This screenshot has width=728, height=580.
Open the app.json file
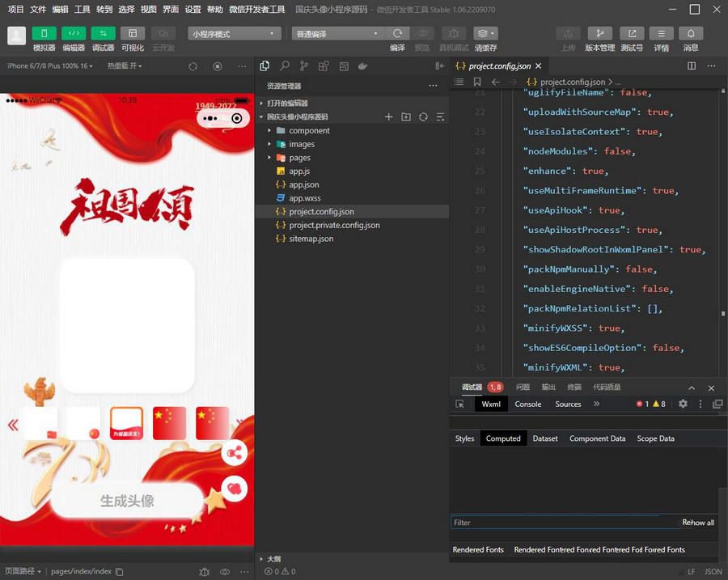pos(304,184)
